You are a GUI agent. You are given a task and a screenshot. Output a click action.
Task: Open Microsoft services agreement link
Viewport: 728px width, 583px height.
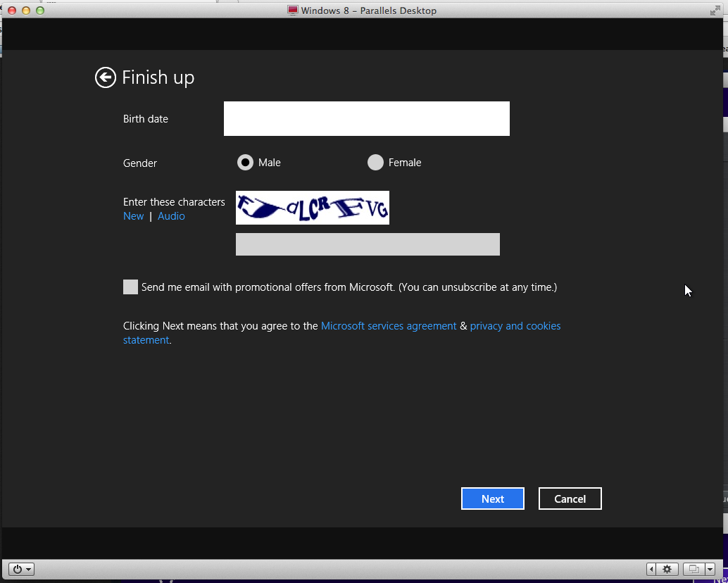click(x=389, y=326)
